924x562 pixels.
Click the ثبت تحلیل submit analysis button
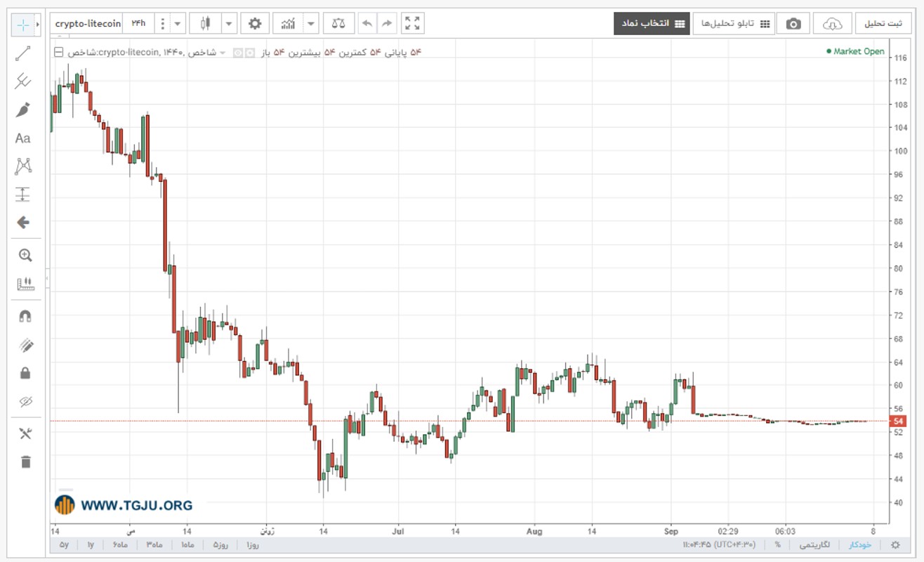[x=883, y=24]
